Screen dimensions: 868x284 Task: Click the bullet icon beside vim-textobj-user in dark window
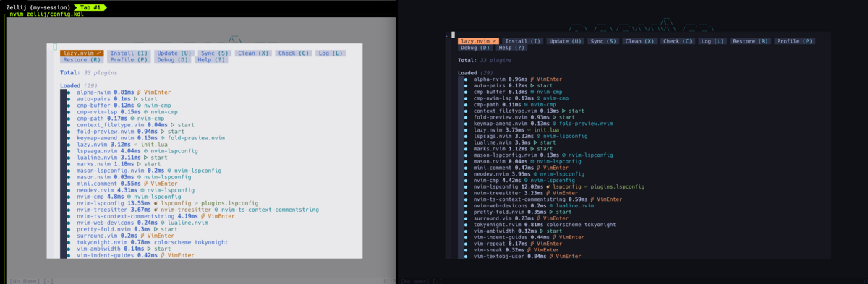[x=467, y=256]
